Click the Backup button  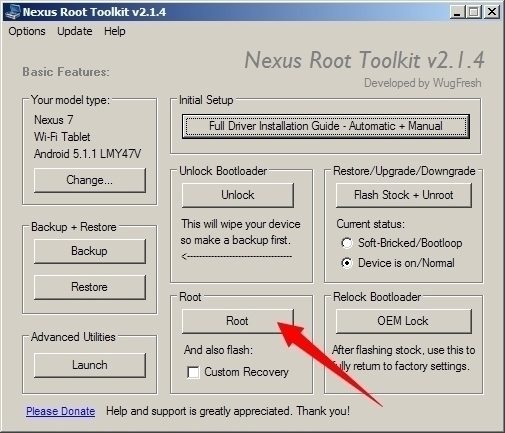[90, 251]
